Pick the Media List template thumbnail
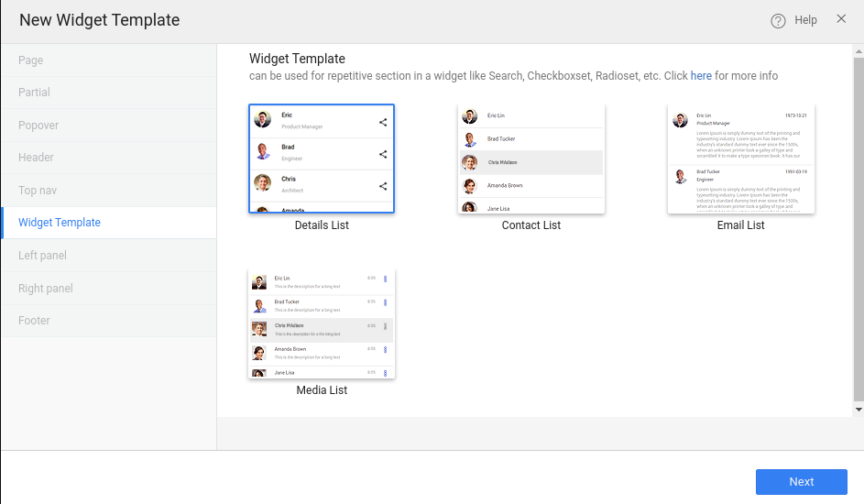Image resolution: width=864 pixels, height=504 pixels. click(x=322, y=323)
